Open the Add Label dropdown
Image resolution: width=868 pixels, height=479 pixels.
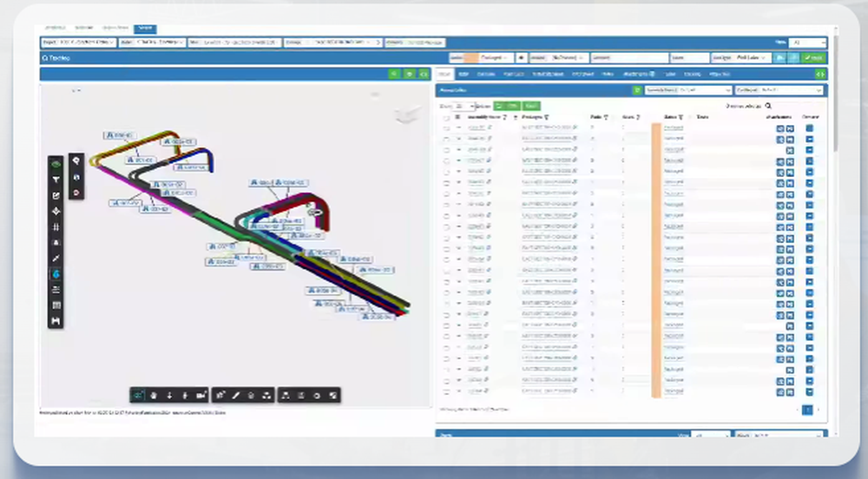740,57
